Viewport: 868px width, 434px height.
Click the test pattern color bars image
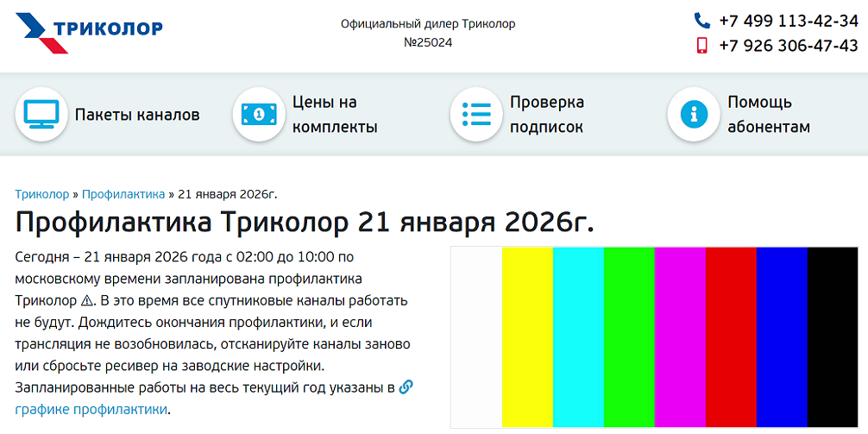[x=654, y=337]
